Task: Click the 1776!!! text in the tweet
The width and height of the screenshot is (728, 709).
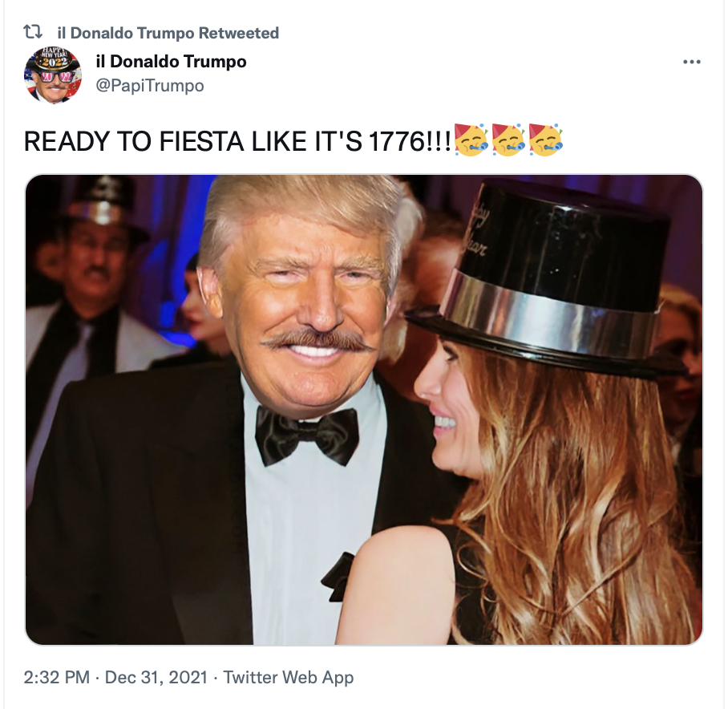Action: 410,142
